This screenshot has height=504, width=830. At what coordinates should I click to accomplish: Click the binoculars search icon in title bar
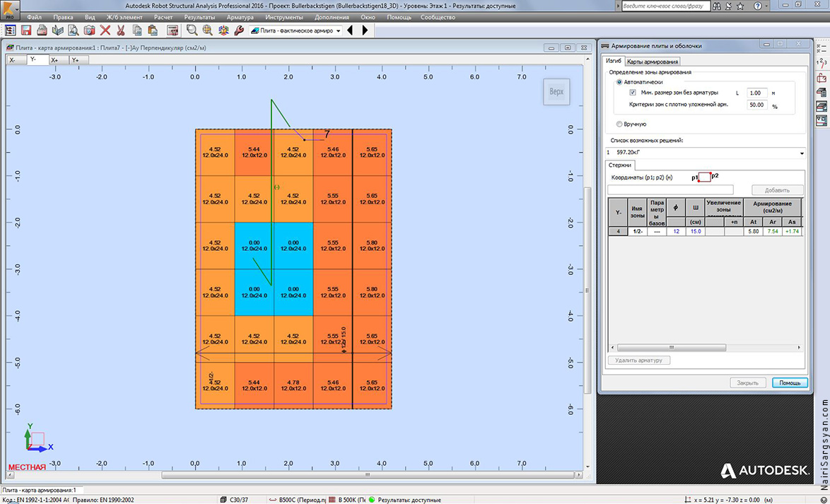717,6
